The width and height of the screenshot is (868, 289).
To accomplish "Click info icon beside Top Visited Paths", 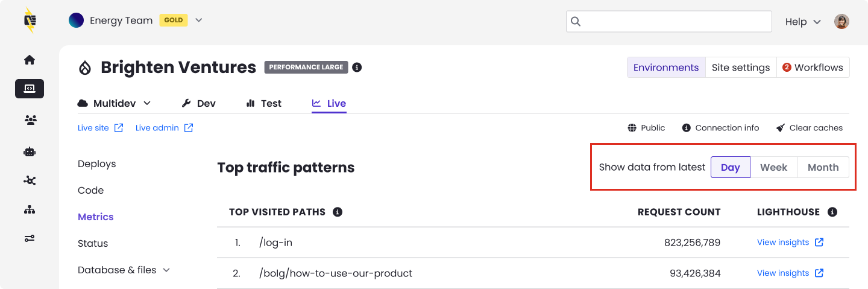I will (x=338, y=212).
